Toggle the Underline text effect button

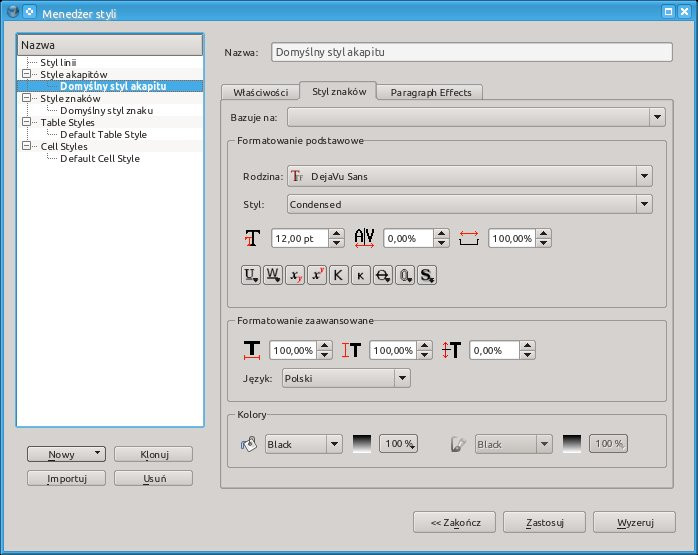251,275
